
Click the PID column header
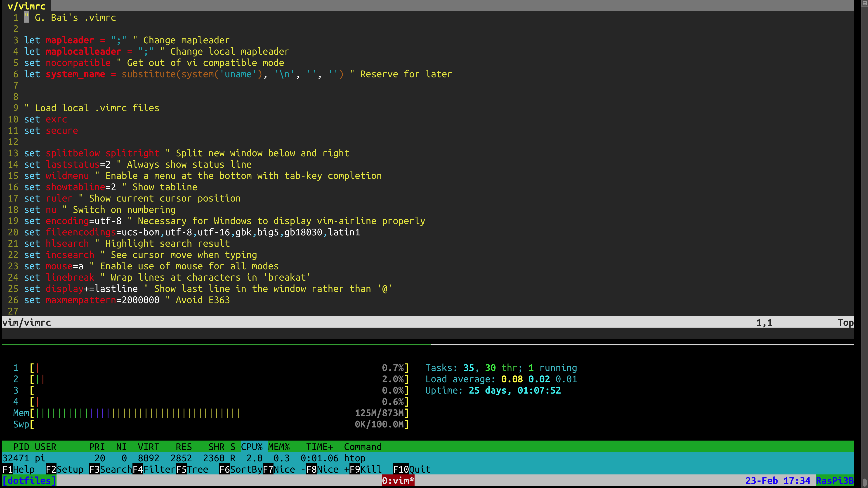tap(21, 447)
